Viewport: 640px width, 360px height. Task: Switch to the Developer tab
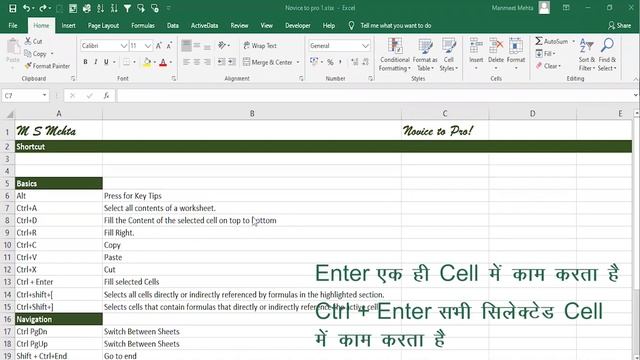coord(298,25)
